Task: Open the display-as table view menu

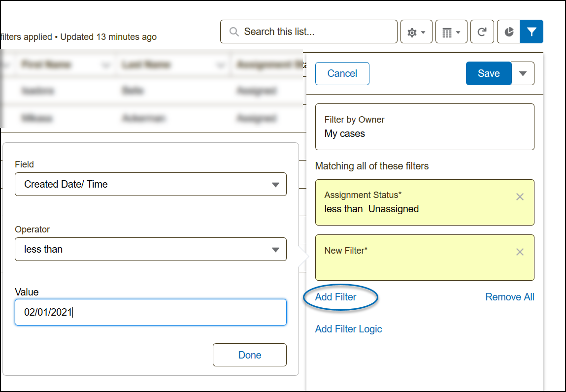Action: pyautogui.click(x=451, y=32)
